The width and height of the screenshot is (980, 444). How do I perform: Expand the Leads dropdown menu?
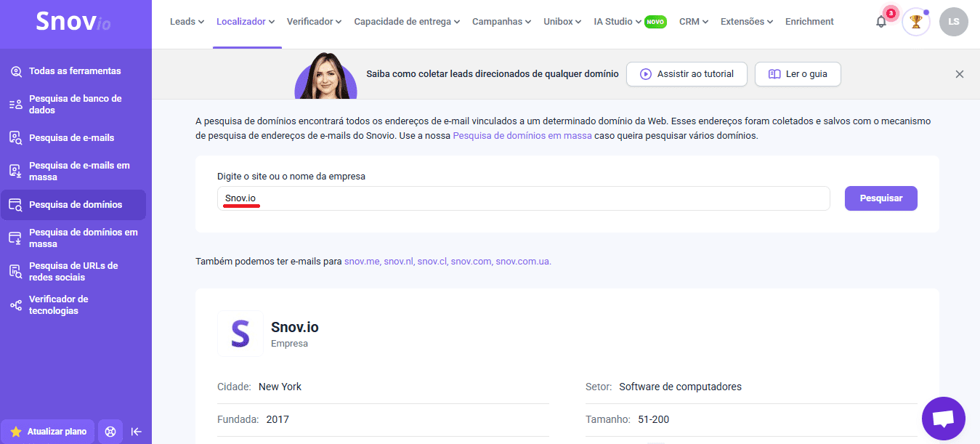pyautogui.click(x=187, y=22)
